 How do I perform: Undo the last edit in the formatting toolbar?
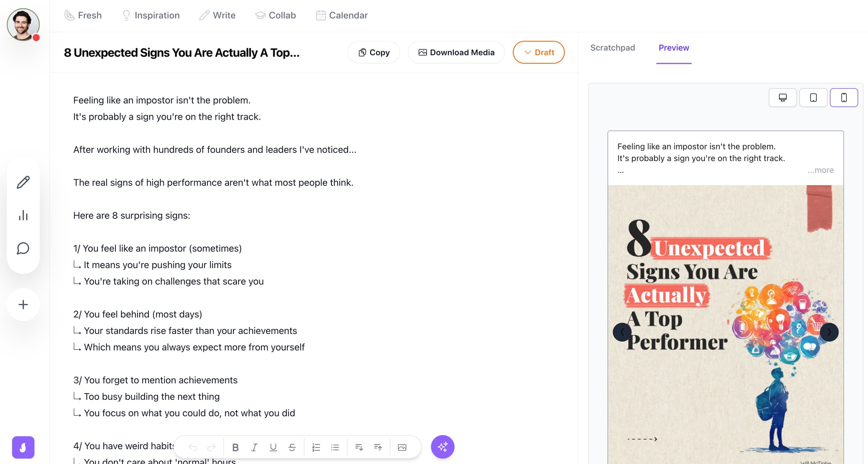coord(193,447)
